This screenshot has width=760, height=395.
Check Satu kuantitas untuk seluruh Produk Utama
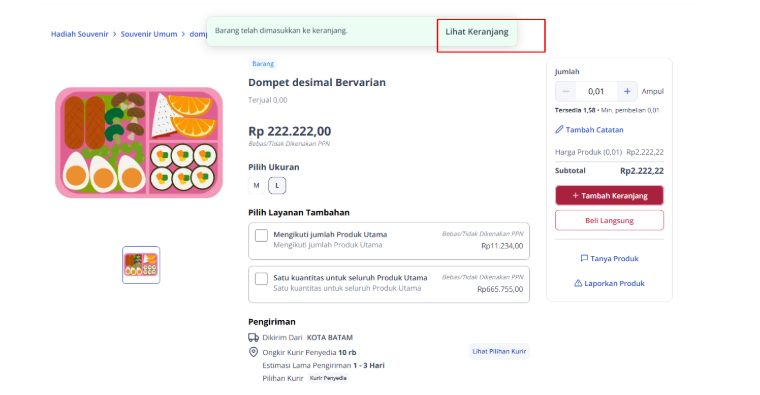click(261, 279)
